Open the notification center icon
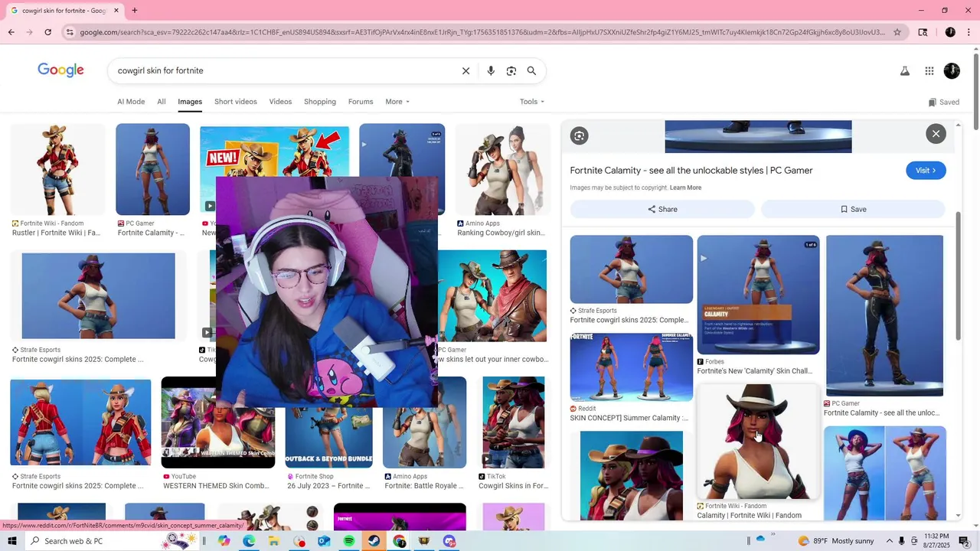980x551 pixels. coord(964,541)
